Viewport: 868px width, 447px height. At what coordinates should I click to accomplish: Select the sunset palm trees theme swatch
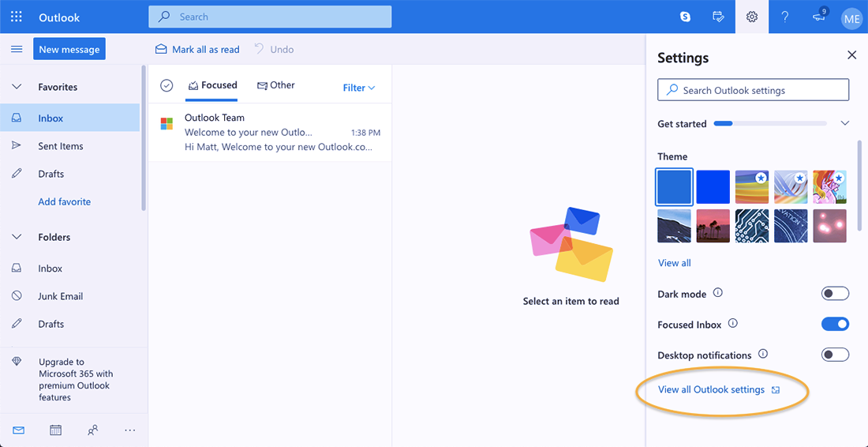713,226
